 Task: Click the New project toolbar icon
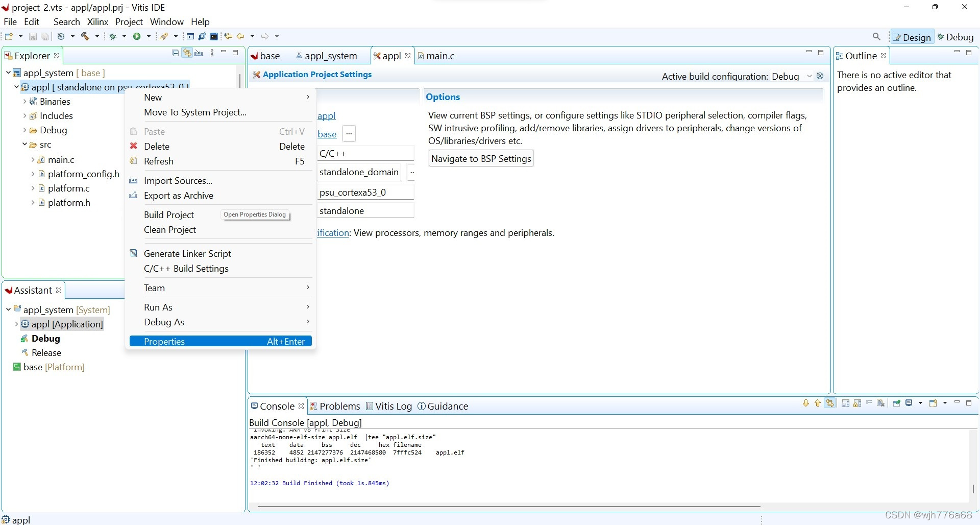point(9,36)
